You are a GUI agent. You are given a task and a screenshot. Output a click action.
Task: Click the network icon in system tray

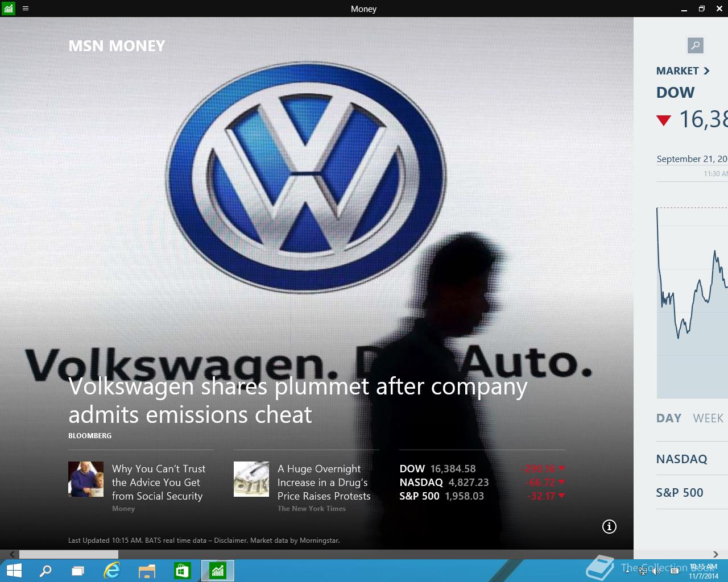point(643,571)
